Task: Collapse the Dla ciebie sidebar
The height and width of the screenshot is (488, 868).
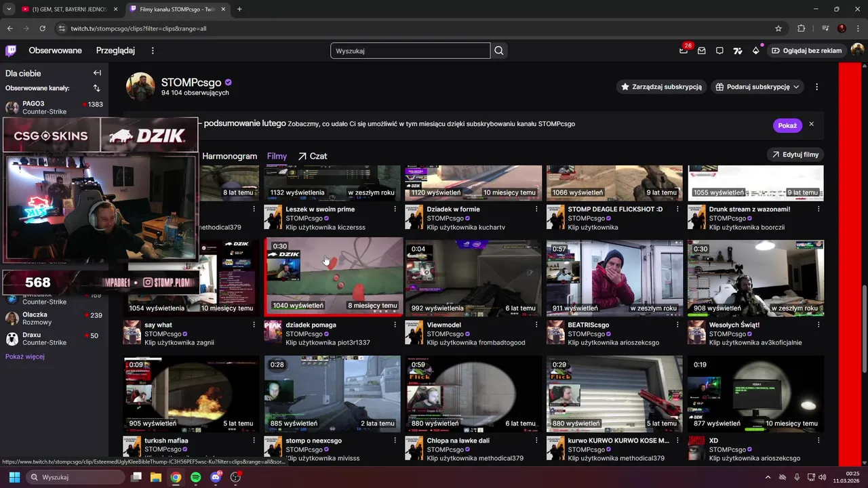Action: 97,73
